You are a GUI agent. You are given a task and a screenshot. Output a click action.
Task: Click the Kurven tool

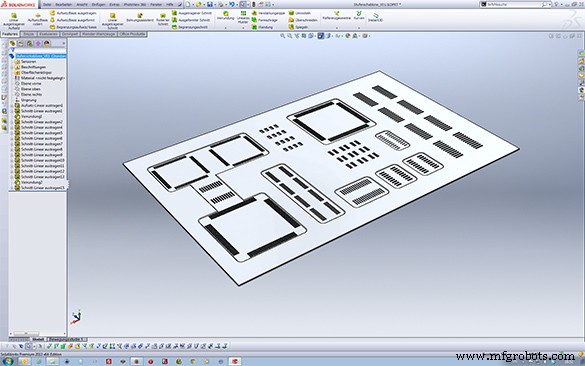(x=359, y=16)
